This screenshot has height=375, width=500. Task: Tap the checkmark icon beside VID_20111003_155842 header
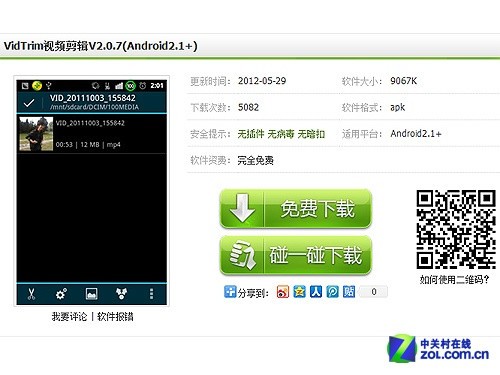pyautogui.click(x=29, y=103)
